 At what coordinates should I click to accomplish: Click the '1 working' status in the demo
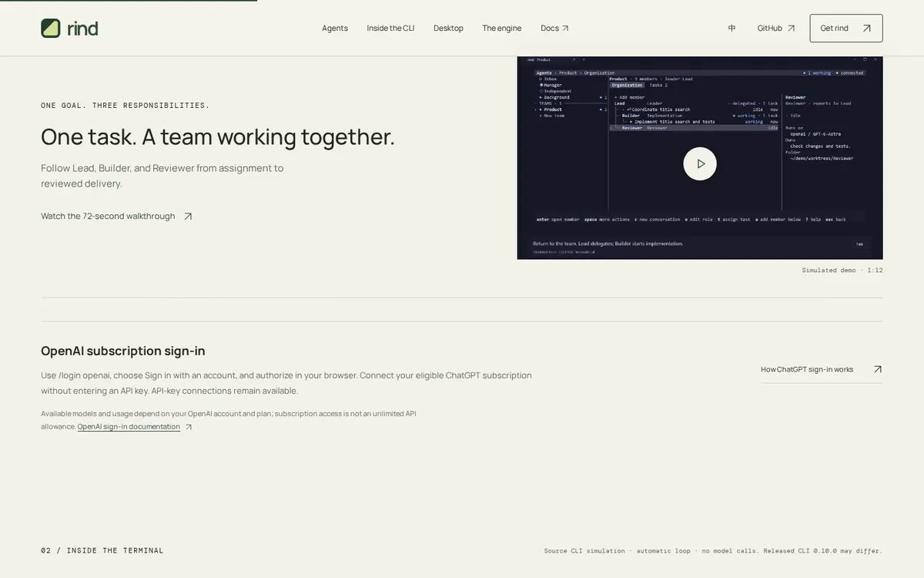pyautogui.click(x=818, y=72)
